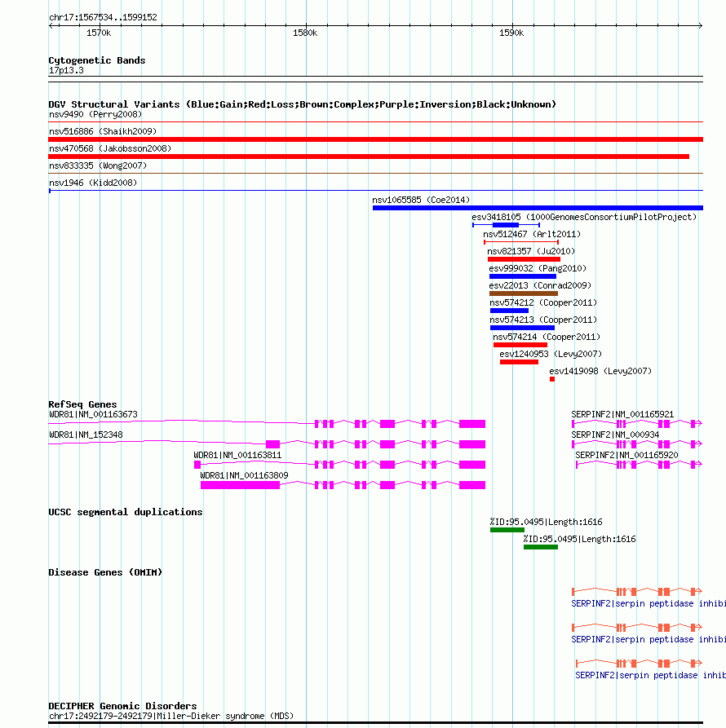Open second SERPINF2 serpin peptidase link
The image size is (726, 728).
649,639
